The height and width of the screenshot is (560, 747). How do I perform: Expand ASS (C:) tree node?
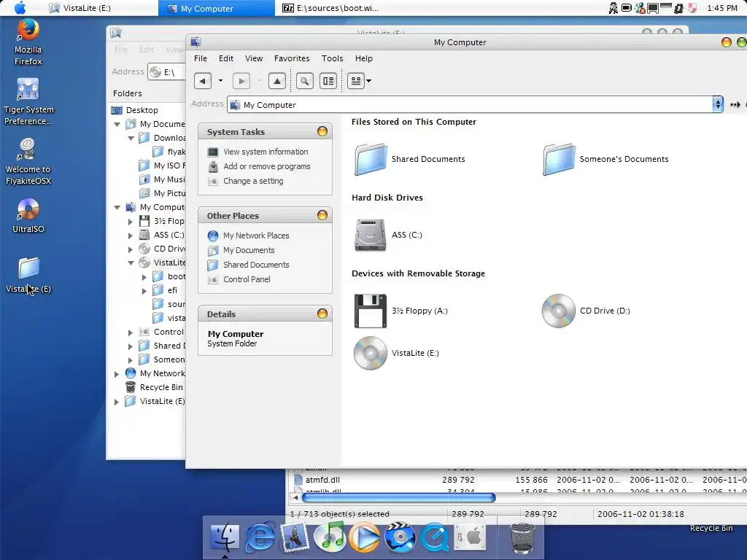131,236
